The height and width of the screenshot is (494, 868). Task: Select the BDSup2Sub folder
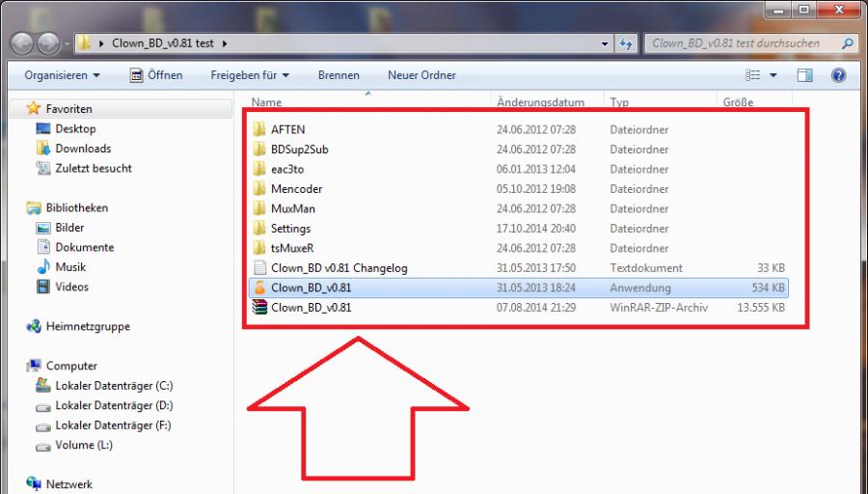(x=300, y=150)
